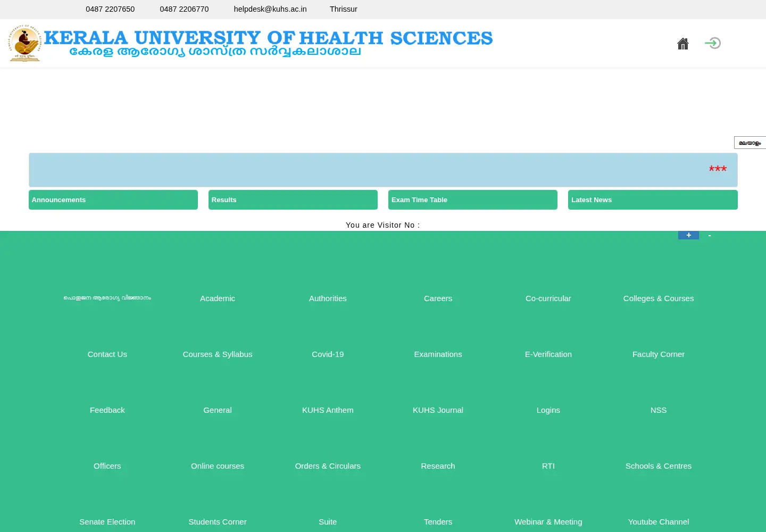766x532 pixels.
Task: Open the Feedback page
Action: pyautogui.click(x=107, y=410)
